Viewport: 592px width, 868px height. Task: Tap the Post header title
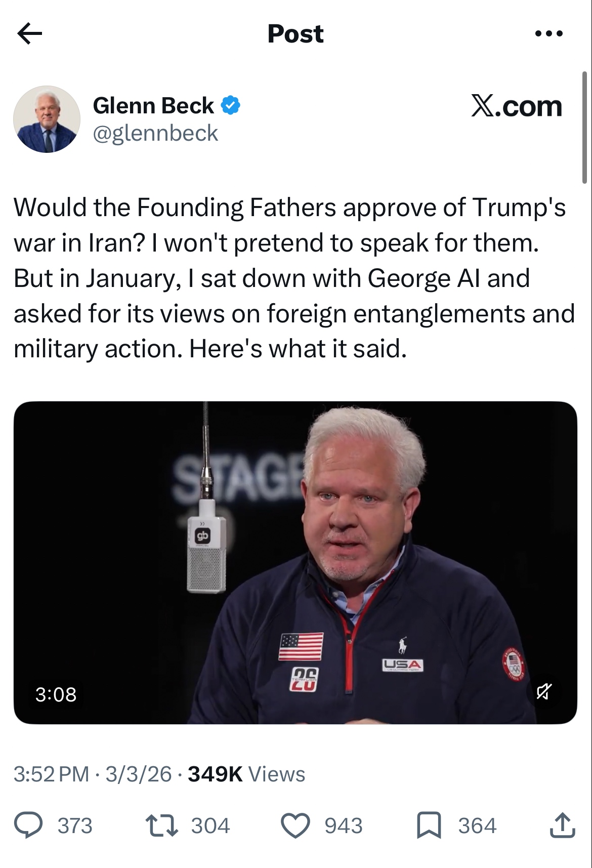[x=295, y=34]
